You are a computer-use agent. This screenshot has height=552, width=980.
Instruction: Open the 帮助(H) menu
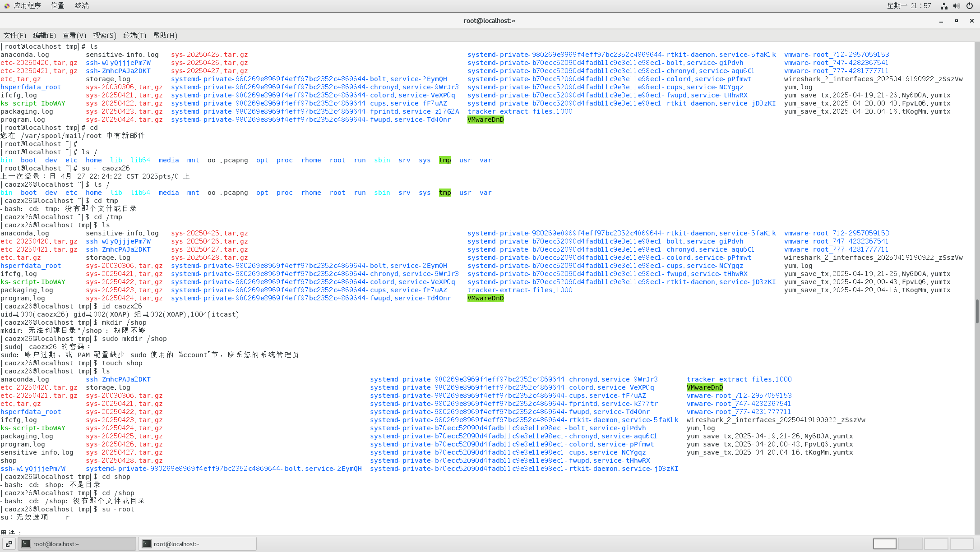165,35
